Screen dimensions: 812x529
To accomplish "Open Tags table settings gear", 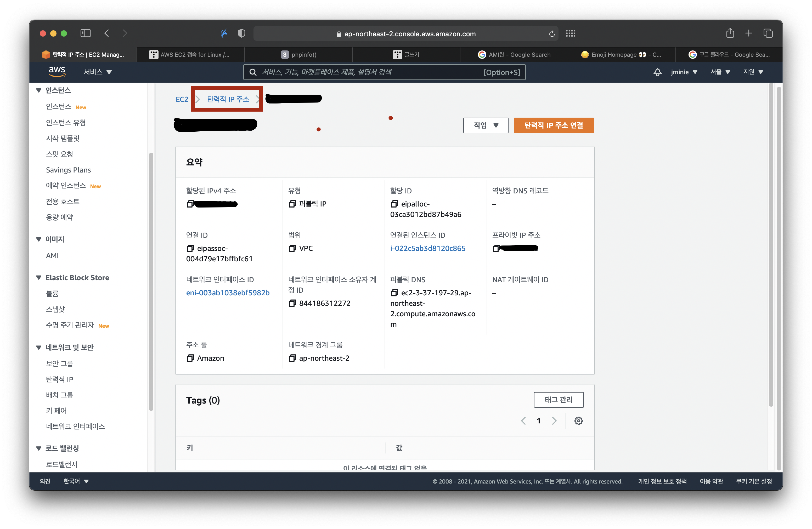I will pyautogui.click(x=578, y=421).
